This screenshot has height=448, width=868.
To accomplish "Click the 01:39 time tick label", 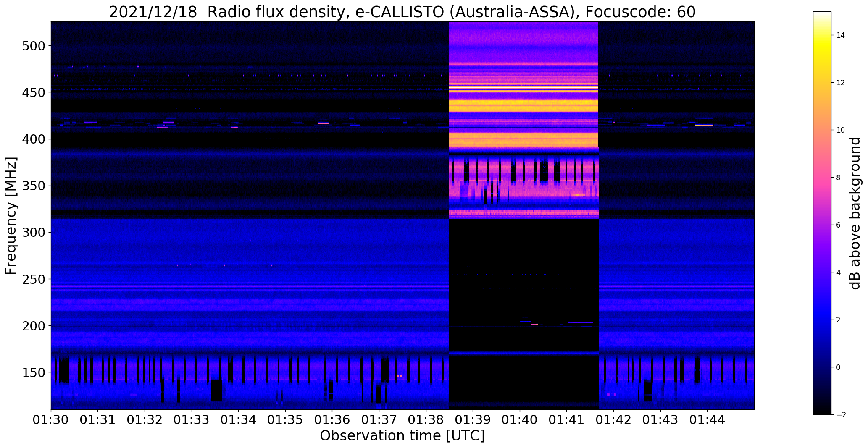I will 473,420.
